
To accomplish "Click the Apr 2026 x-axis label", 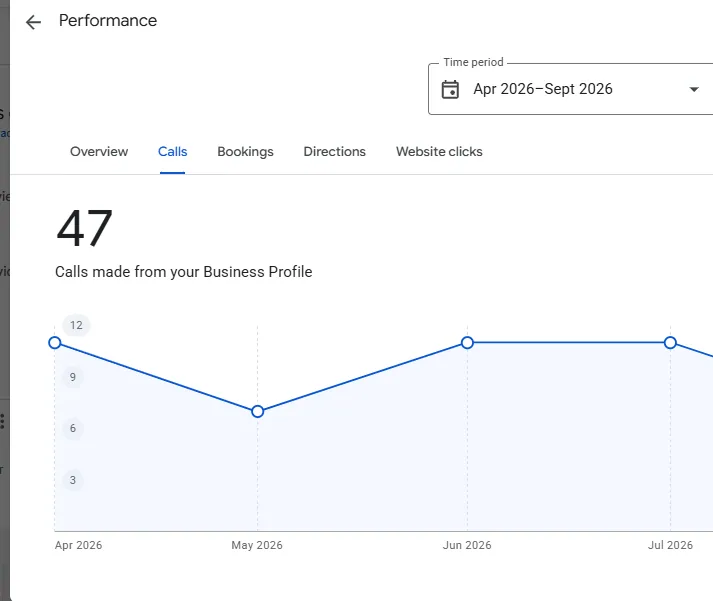I will tap(78, 545).
